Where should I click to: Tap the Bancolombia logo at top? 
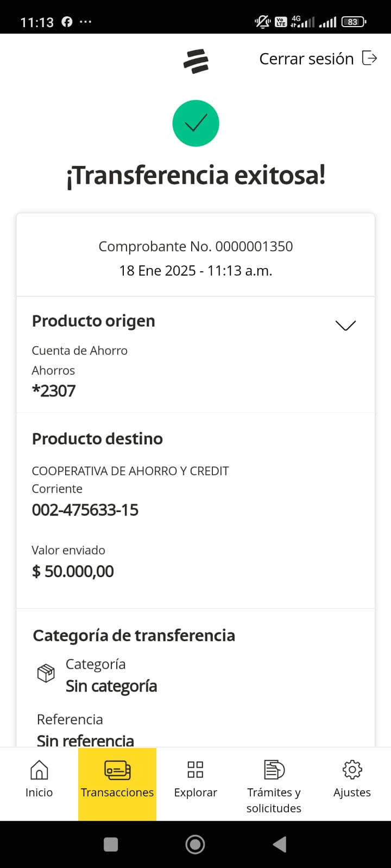pos(196,61)
